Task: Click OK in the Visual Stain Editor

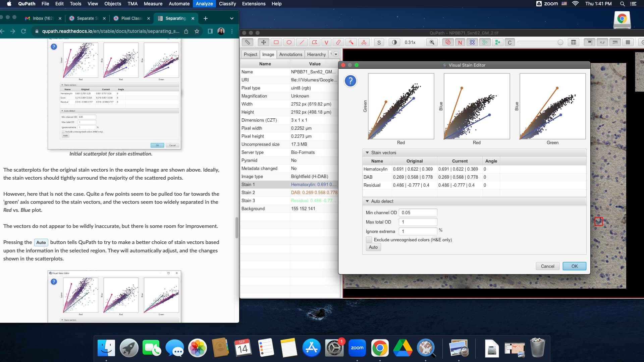Action: (574, 266)
